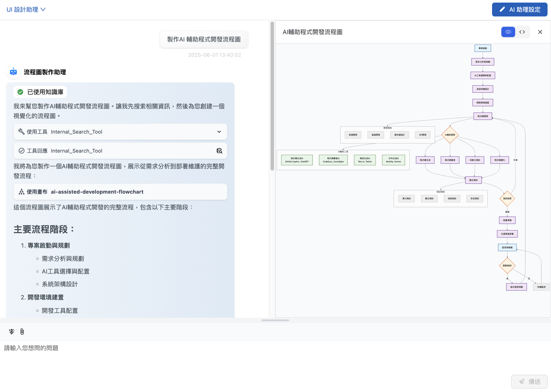
Task: Switch to the AI輔助程式開發流程圖 panel title
Action: 313,32
